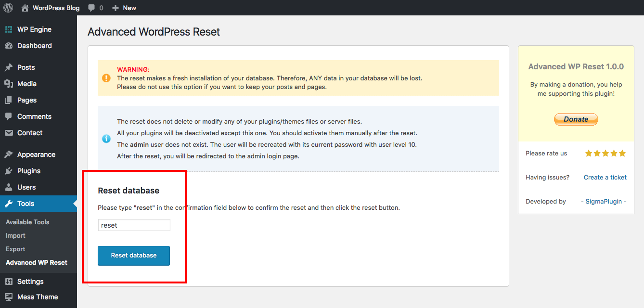Click the Advanced WordPress Reset page heading

(154, 32)
